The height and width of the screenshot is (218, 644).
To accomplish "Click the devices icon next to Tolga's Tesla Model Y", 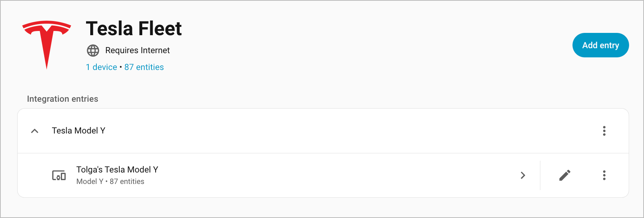I will click(x=59, y=176).
